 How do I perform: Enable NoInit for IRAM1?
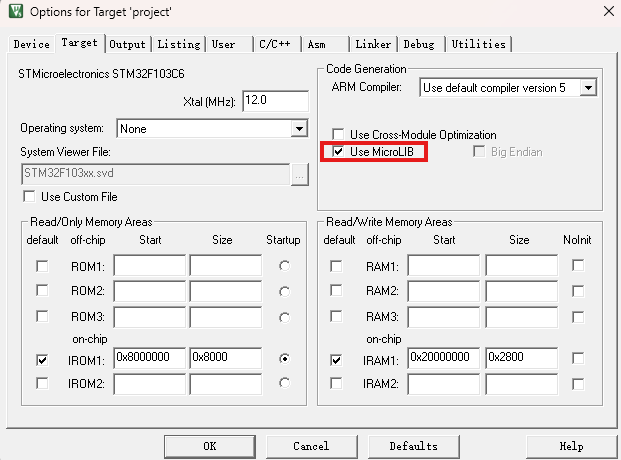(578, 358)
